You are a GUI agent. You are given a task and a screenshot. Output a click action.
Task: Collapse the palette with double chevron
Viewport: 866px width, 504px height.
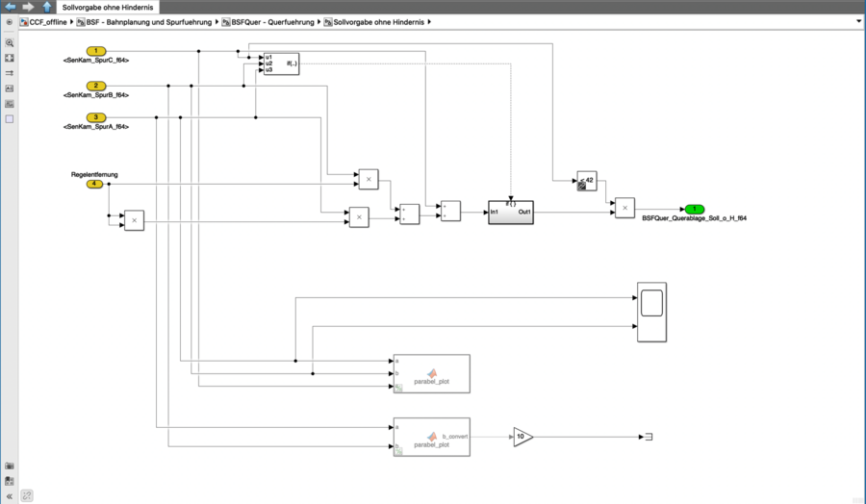(x=10, y=496)
